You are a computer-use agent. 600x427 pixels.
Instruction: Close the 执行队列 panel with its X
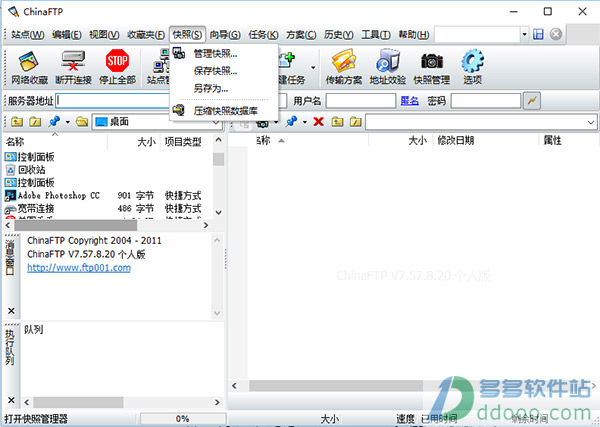point(11,400)
